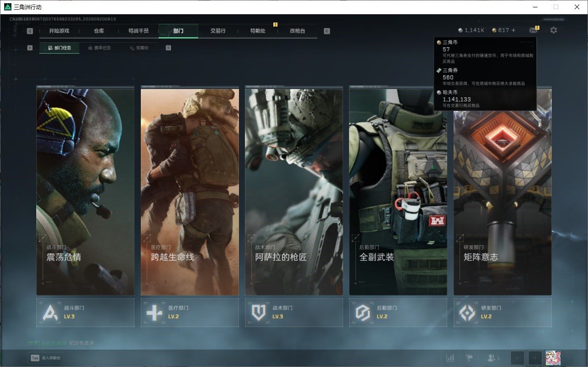Click the 1,141,133 value in the tooltip

[457, 99]
